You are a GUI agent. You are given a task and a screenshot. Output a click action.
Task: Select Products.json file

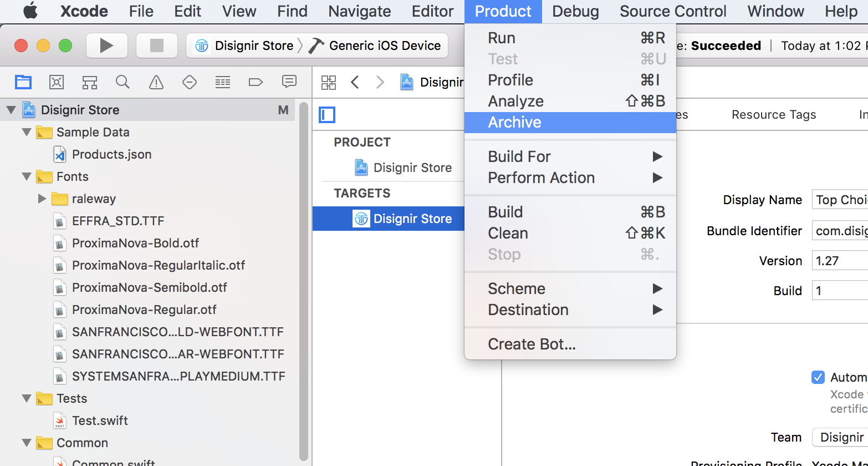(111, 154)
